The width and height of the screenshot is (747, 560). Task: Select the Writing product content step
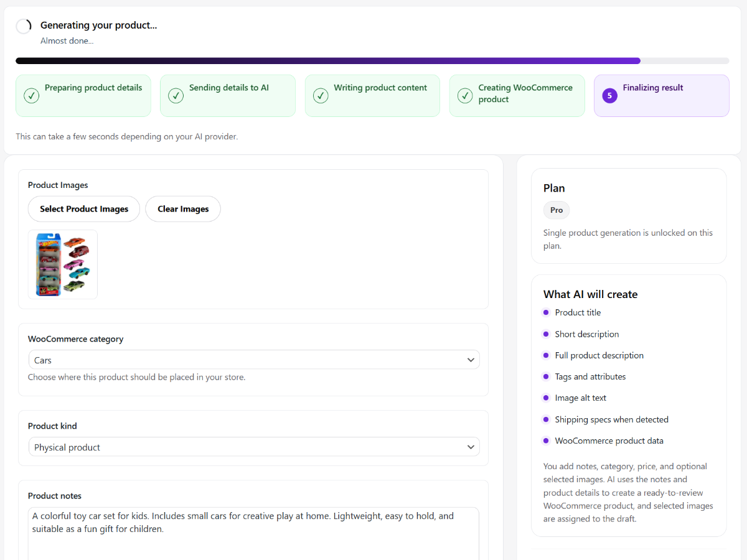[372, 96]
